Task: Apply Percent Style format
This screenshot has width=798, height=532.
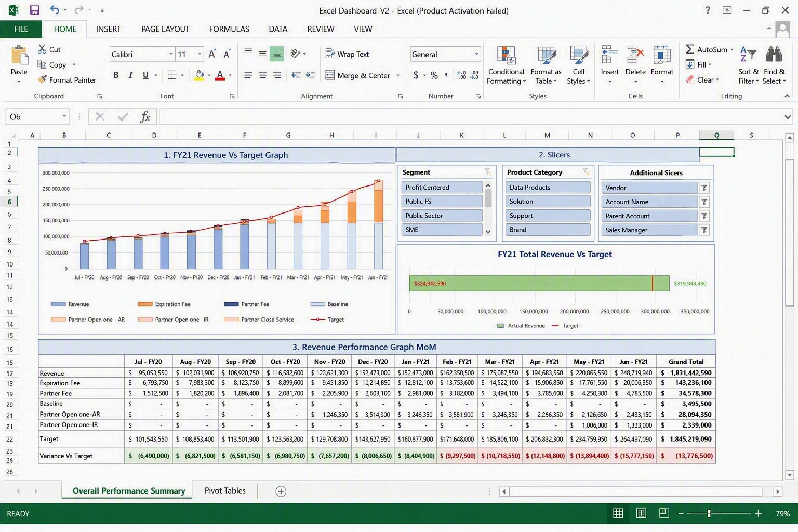Action: 434,75
